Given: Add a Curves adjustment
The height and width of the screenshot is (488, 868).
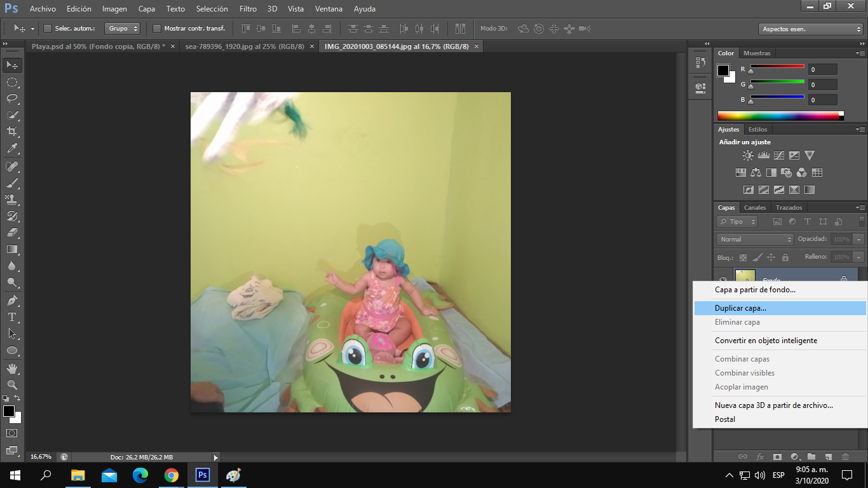Looking at the screenshot, I should point(778,155).
